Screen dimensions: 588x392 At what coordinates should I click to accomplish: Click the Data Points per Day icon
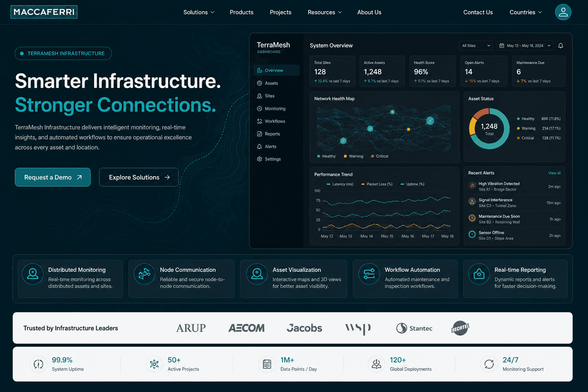(x=267, y=364)
